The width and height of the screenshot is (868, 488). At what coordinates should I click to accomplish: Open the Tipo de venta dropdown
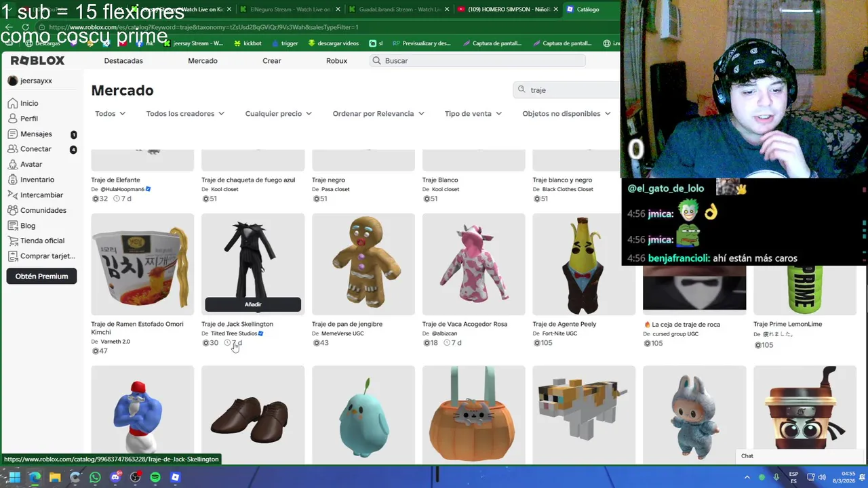tap(473, 114)
